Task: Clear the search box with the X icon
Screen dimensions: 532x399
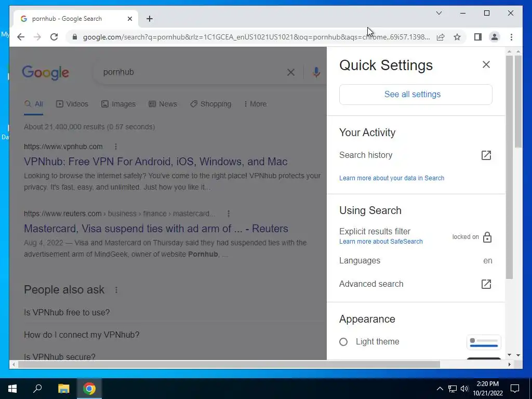Action: pyautogui.click(x=291, y=72)
